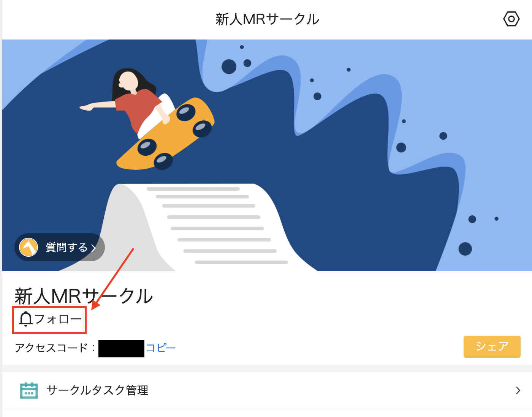Click the green calendar task icon
This screenshot has height=417, width=532.
(x=29, y=390)
